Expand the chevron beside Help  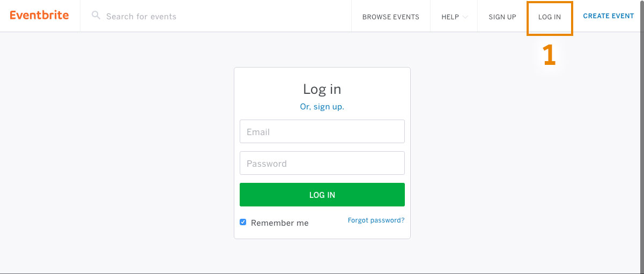click(x=465, y=17)
